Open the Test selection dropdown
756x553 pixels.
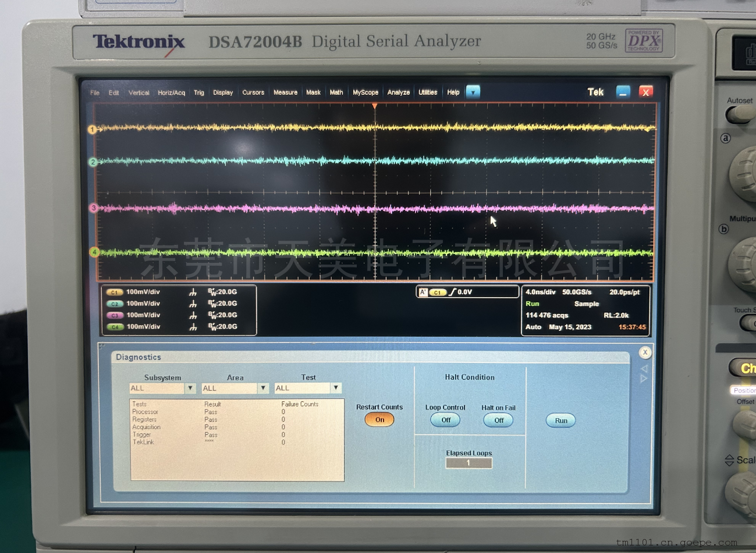click(x=336, y=388)
